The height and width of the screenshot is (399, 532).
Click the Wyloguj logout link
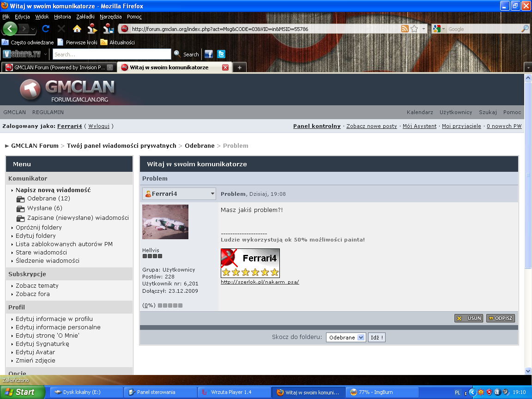click(99, 126)
